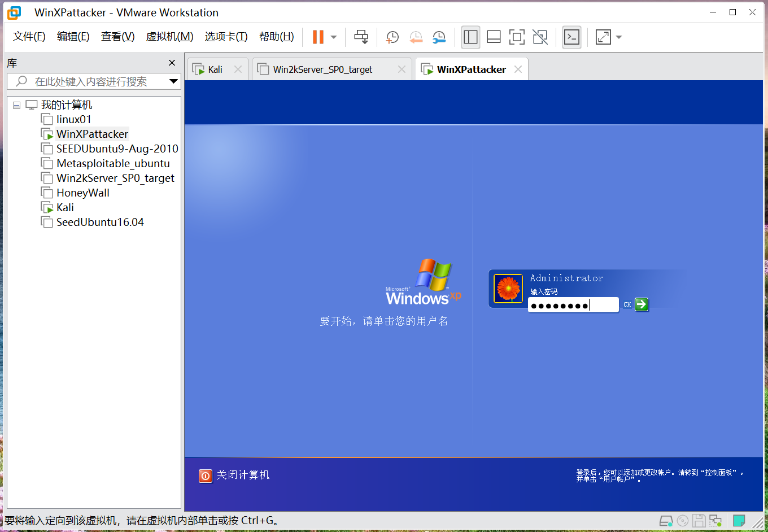This screenshot has height=532, width=768.
Task: Toggle the library sidebar visibility
Action: pyautogui.click(x=470, y=37)
